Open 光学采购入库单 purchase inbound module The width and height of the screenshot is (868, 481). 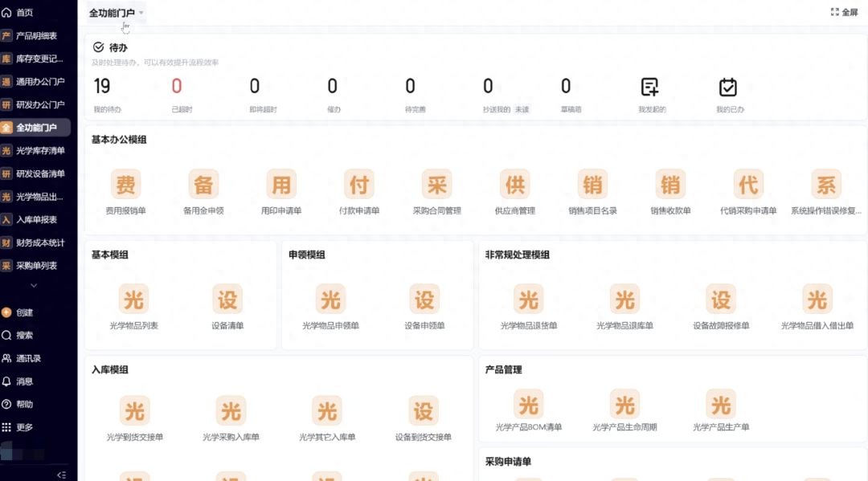pos(231,410)
